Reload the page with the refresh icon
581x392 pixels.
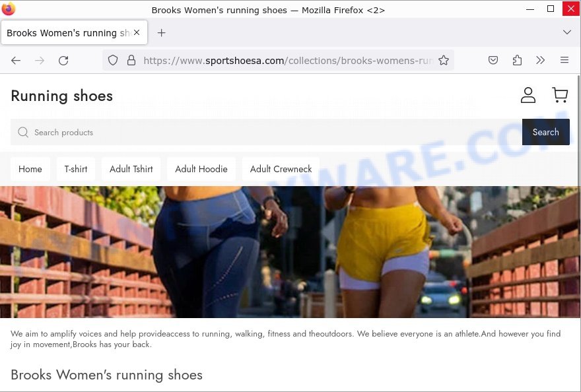(63, 61)
